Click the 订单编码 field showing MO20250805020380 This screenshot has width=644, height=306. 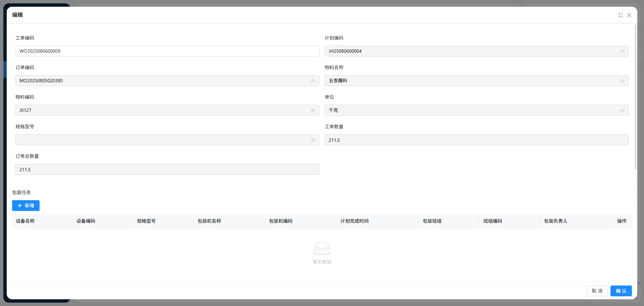167,81
